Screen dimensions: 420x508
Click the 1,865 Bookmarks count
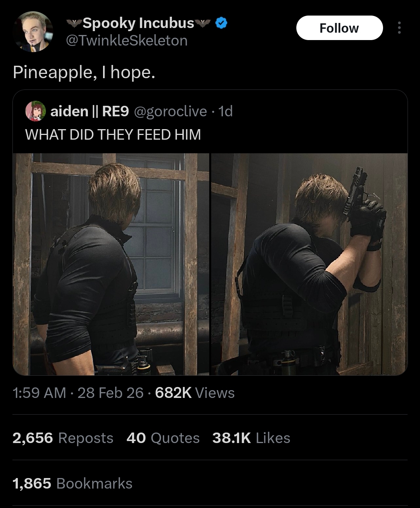(72, 483)
